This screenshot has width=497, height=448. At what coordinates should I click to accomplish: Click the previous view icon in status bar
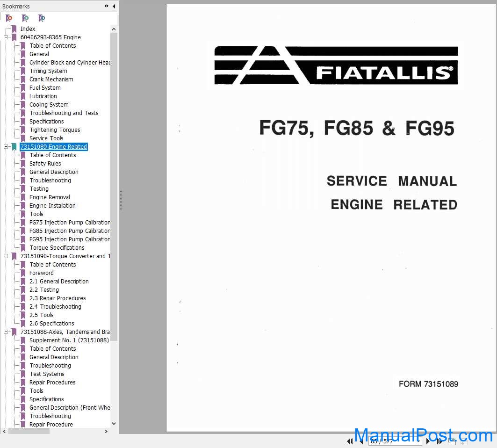(452, 441)
